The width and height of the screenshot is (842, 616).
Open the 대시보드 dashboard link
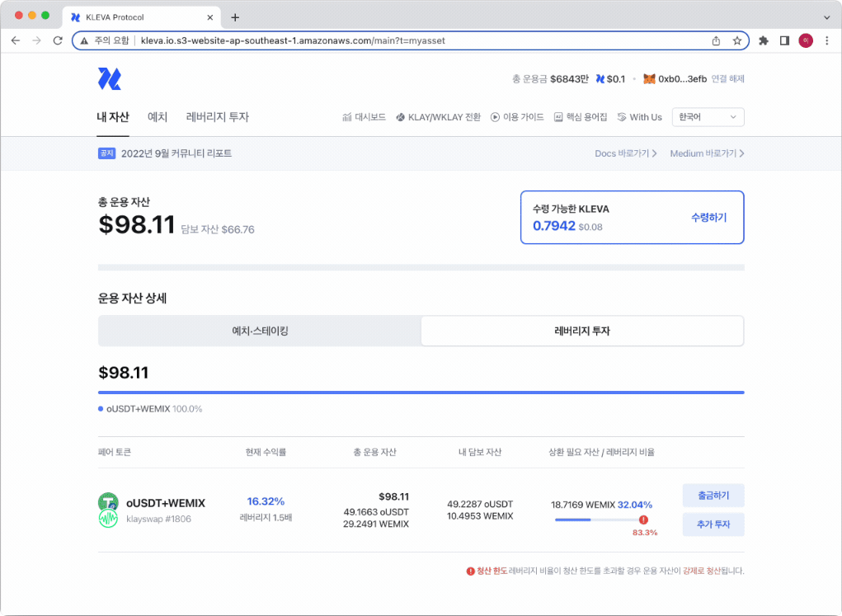coord(364,117)
